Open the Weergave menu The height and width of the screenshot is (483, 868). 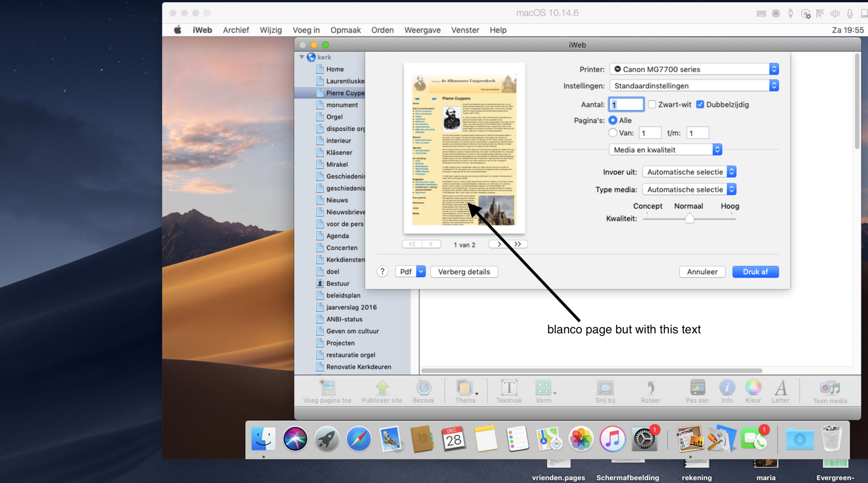point(422,30)
